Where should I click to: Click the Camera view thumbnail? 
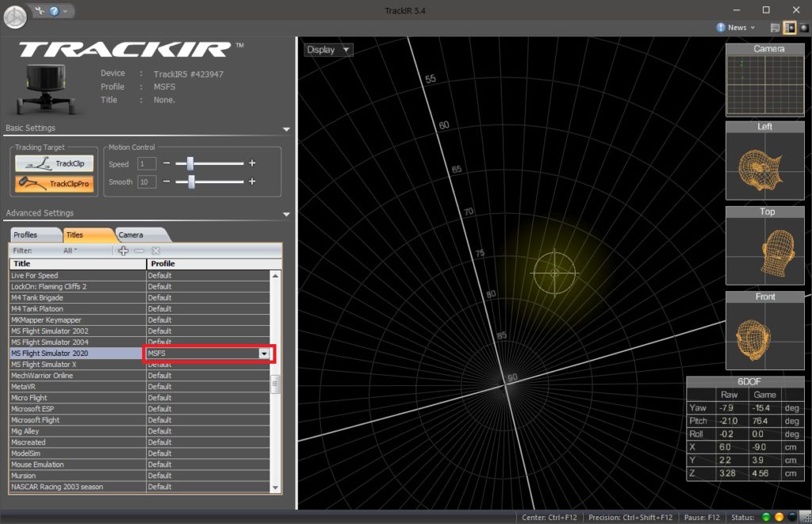pos(765,80)
